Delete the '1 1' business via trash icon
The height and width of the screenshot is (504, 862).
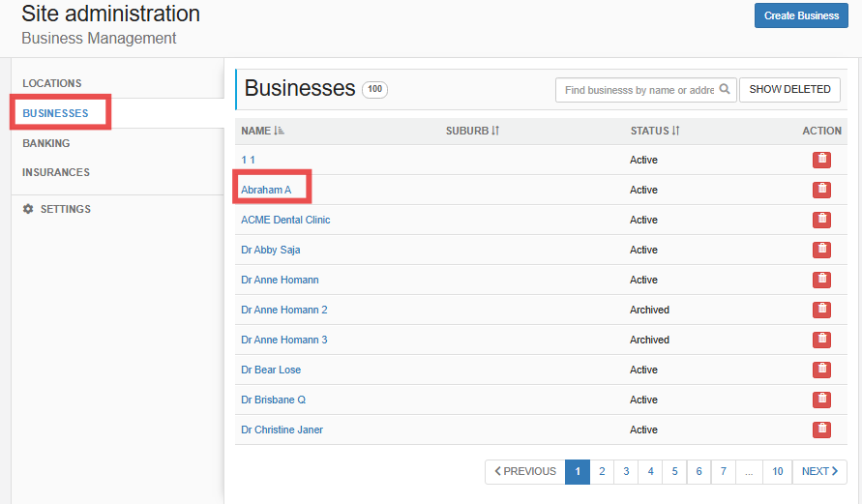tap(821, 160)
